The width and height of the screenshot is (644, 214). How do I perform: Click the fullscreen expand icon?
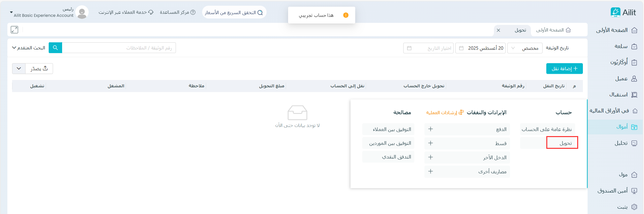[x=14, y=30]
